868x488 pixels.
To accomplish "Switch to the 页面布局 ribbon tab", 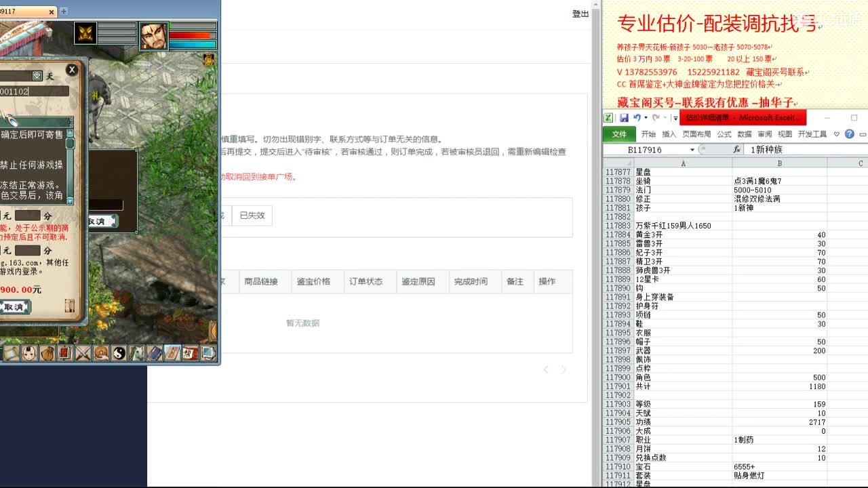I will [x=696, y=134].
